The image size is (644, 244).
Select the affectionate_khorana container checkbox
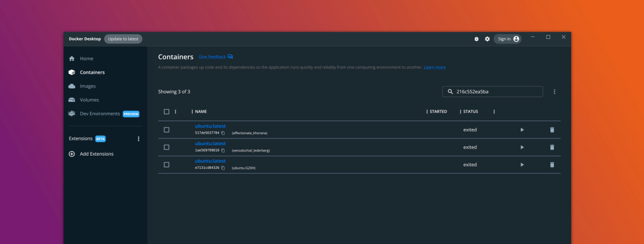(x=166, y=130)
